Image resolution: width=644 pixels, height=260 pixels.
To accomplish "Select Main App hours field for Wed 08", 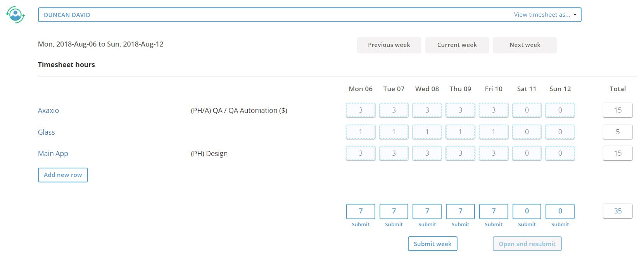I will [427, 153].
